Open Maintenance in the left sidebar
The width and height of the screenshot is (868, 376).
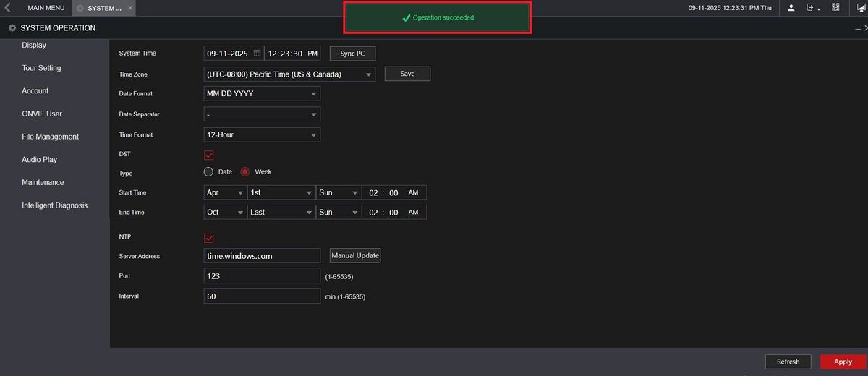coord(43,182)
